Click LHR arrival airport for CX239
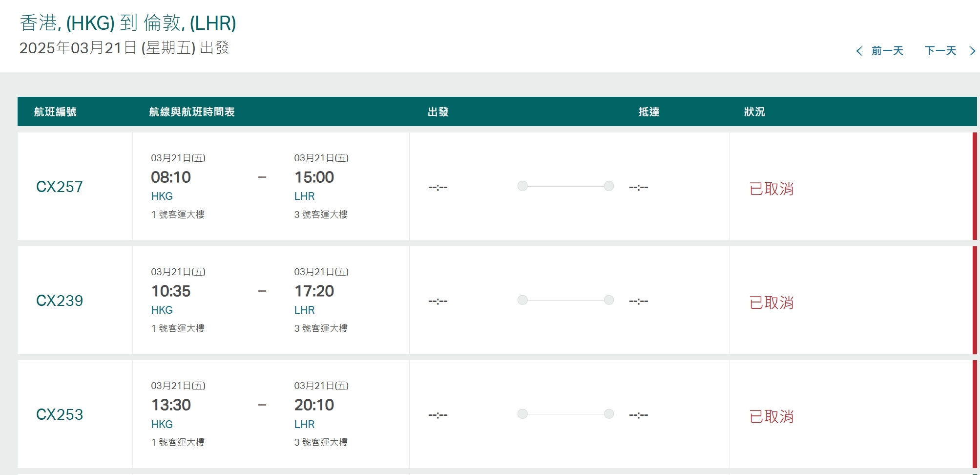980x475 pixels. click(304, 310)
